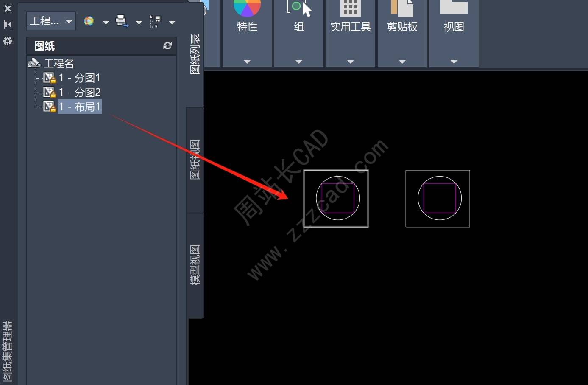Switch to the 图纸视图 tab

(195, 160)
